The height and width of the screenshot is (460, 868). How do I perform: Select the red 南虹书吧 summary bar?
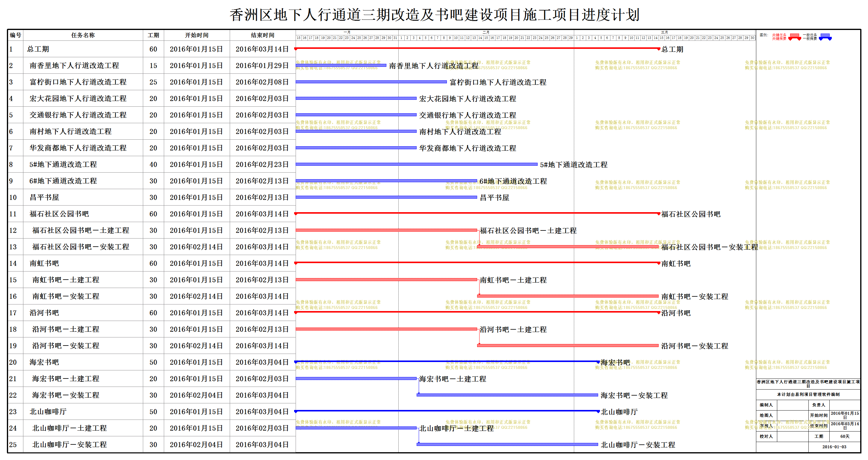tap(477, 263)
